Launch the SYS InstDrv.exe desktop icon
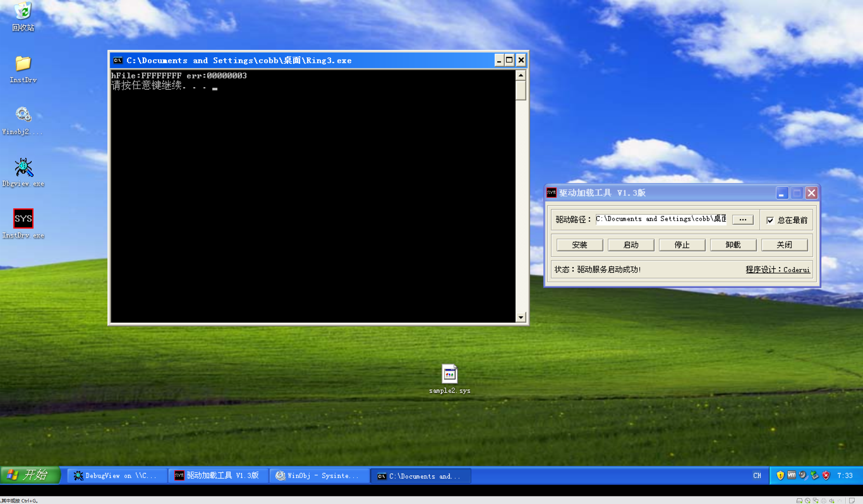This screenshot has width=863, height=504. 23,219
